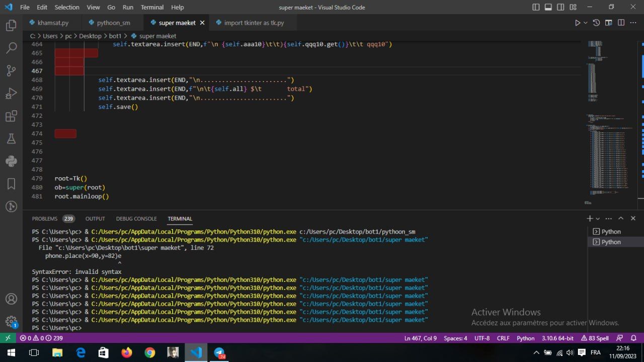Toggle the secondary sidebar layout button
Viewport: 644px width, 362px height.
[560, 7]
